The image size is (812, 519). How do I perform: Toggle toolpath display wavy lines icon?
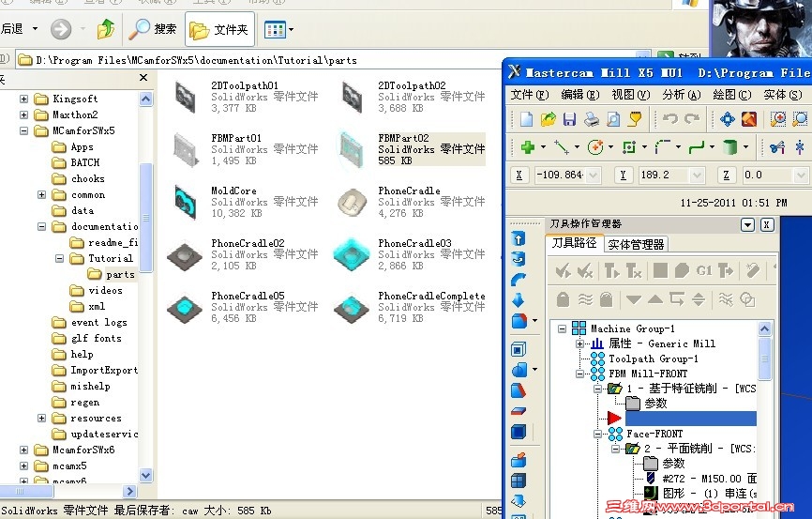click(585, 299)
